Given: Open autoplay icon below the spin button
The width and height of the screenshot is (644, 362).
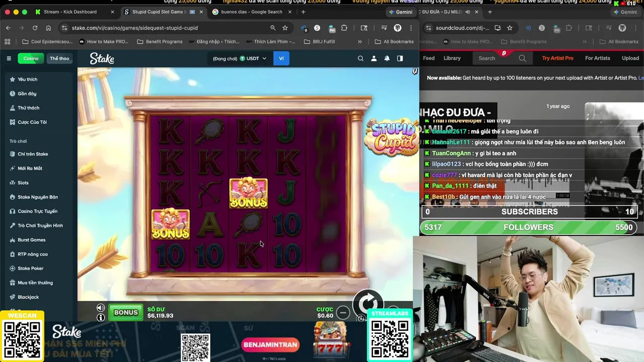Looking at the screenshot, I should pyautogui.click(x=361, y=318).
